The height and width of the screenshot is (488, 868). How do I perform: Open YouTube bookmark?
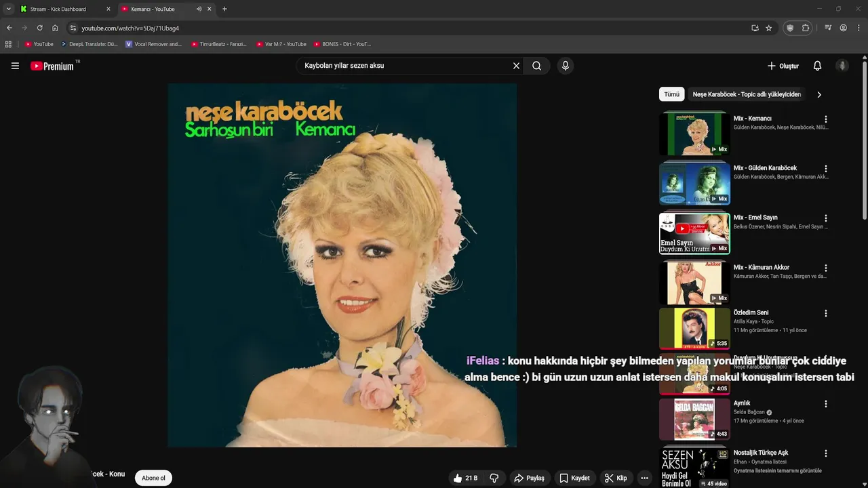[x=39, y=44]
